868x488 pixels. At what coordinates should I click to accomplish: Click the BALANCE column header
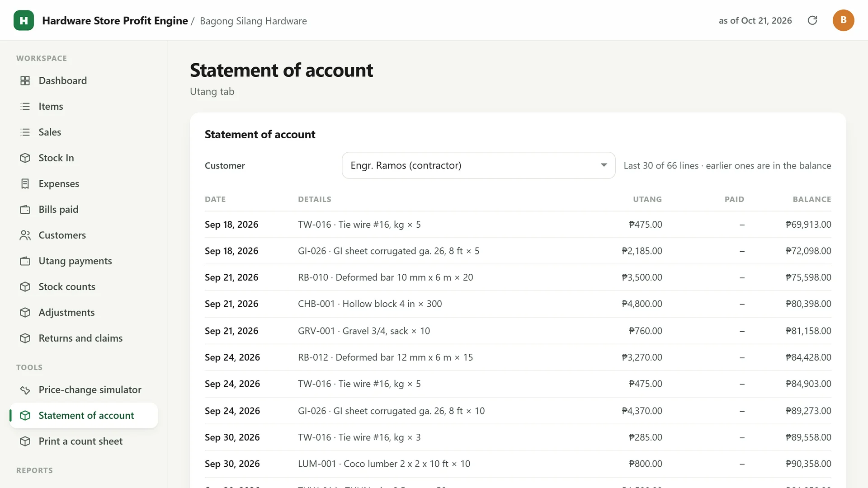(x=812, y=199)
